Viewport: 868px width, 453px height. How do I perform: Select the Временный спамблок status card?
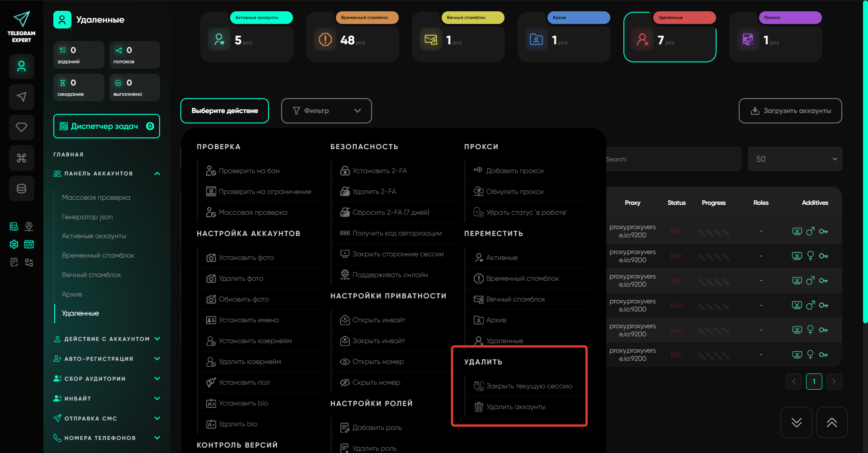point(353,38)
